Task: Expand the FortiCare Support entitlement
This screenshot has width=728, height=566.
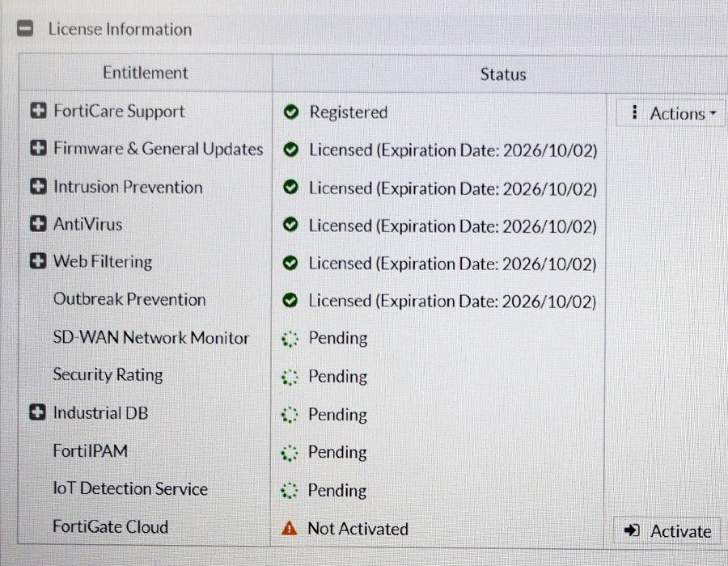Action: (38, 112)
